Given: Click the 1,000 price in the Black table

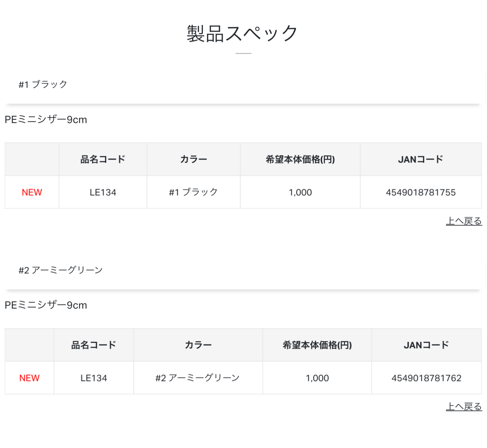Looking at the screenshot, I should (x=300, y=192).
